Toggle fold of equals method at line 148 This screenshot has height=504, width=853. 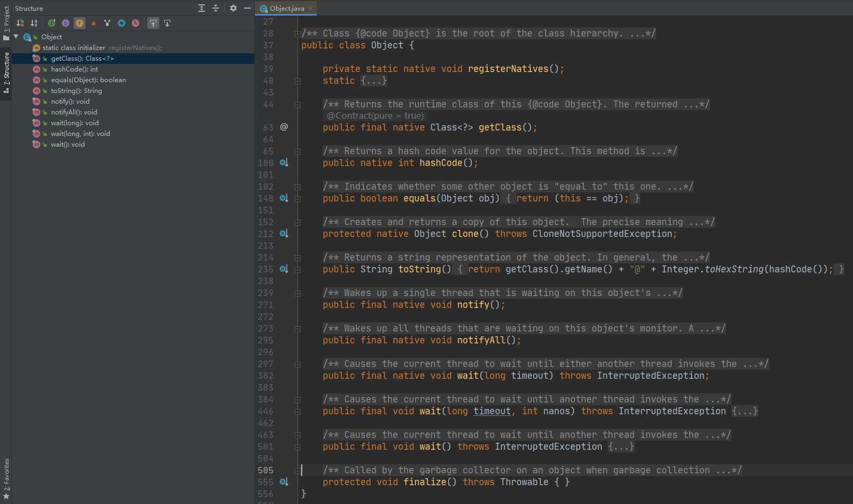coord(297,199)
